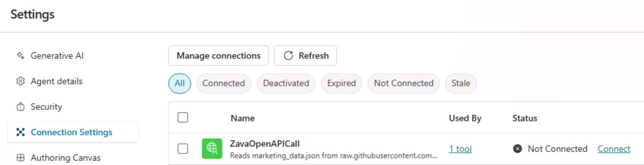Screen dimensions: 644x165
Task: Check the ZavaOpenAPICall row checkbox
Action: coord(183,148)
